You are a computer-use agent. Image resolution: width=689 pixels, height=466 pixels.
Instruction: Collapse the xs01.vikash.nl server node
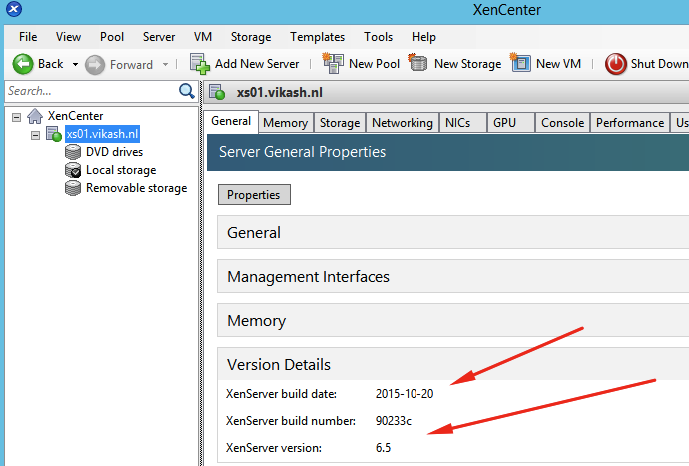tap(35, 134)
